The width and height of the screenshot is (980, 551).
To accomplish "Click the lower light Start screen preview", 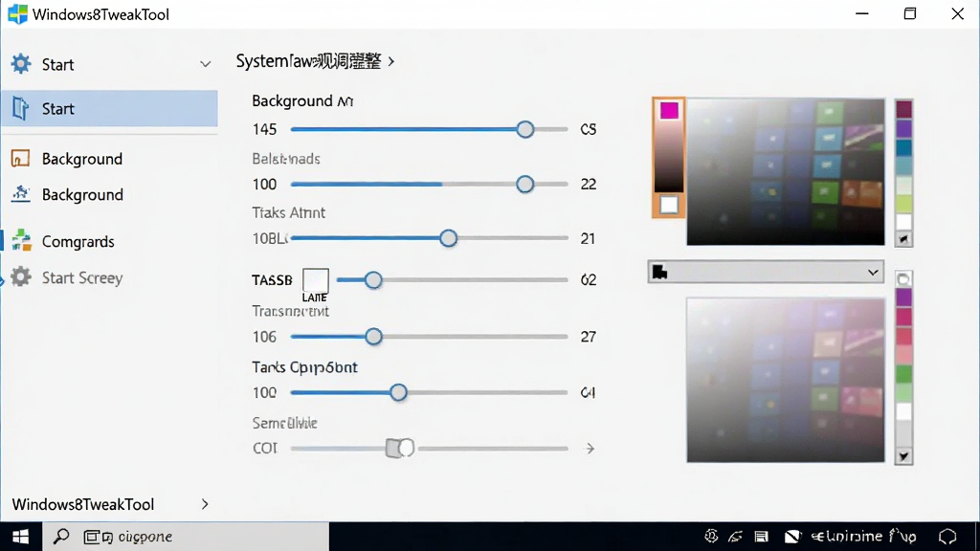I will [x=786, y=380].
